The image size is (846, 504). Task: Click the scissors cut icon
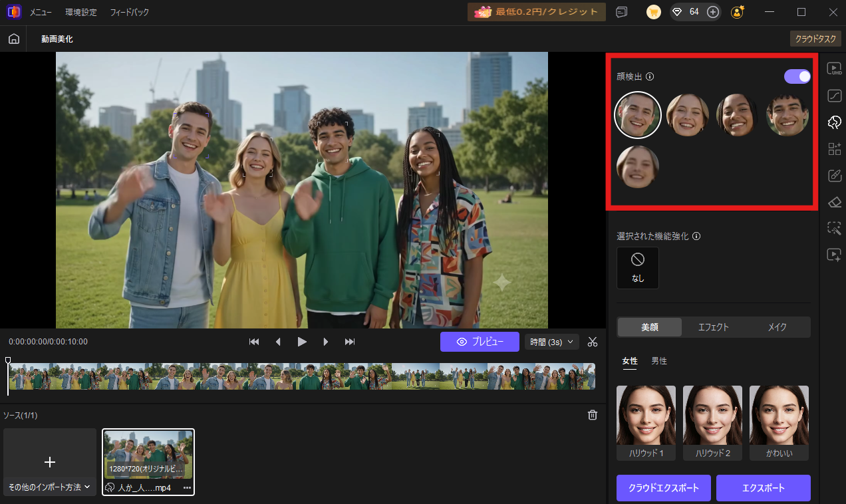click(593, 342)
